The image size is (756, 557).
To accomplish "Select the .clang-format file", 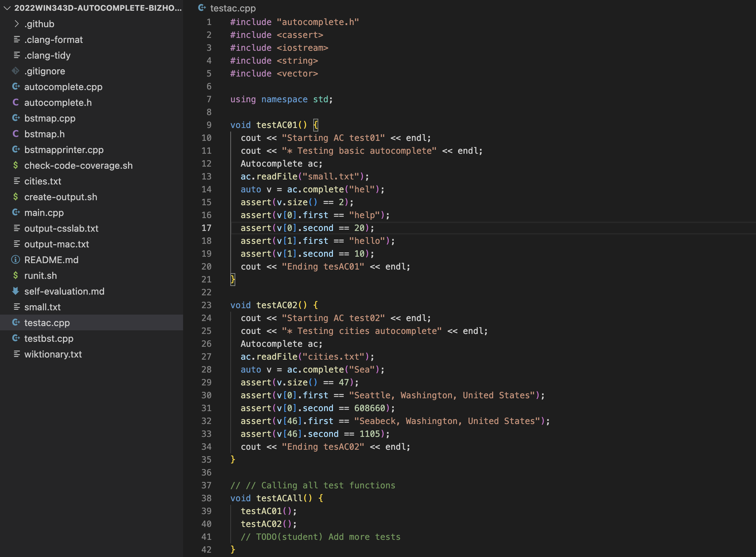I will click(x=54, y=39).
